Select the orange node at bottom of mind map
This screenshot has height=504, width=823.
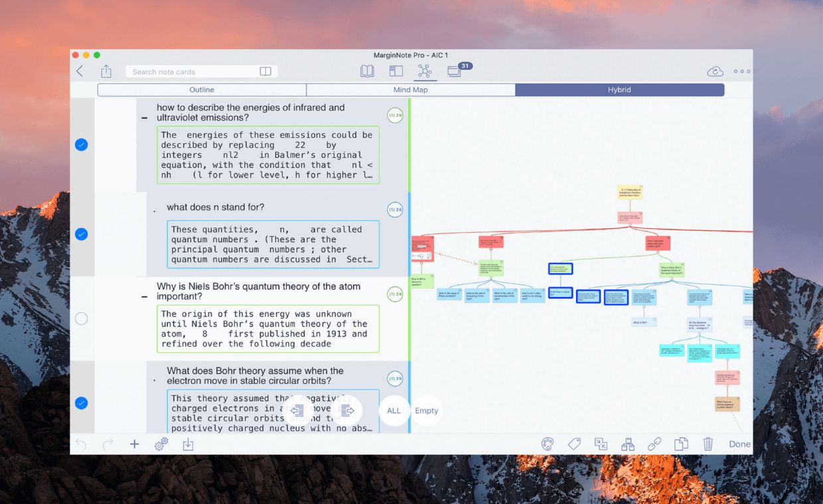(727, 404)
